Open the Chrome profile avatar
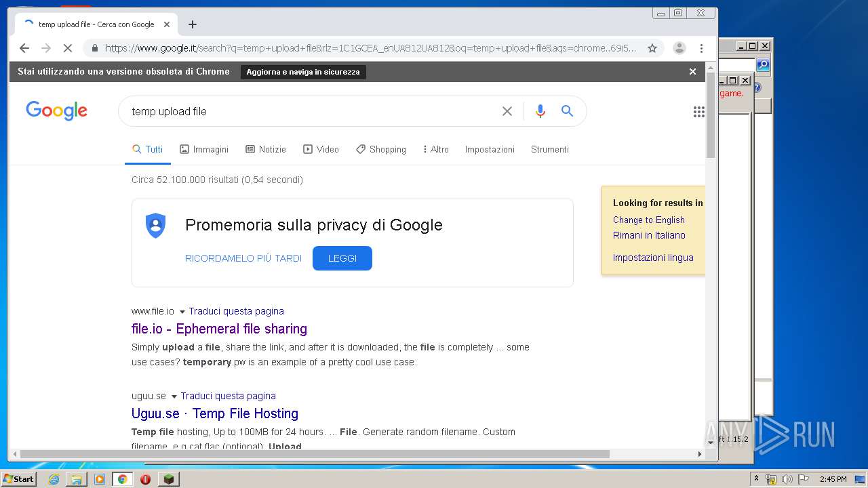This screenshot has height=488, width=868. click(679, 48)
